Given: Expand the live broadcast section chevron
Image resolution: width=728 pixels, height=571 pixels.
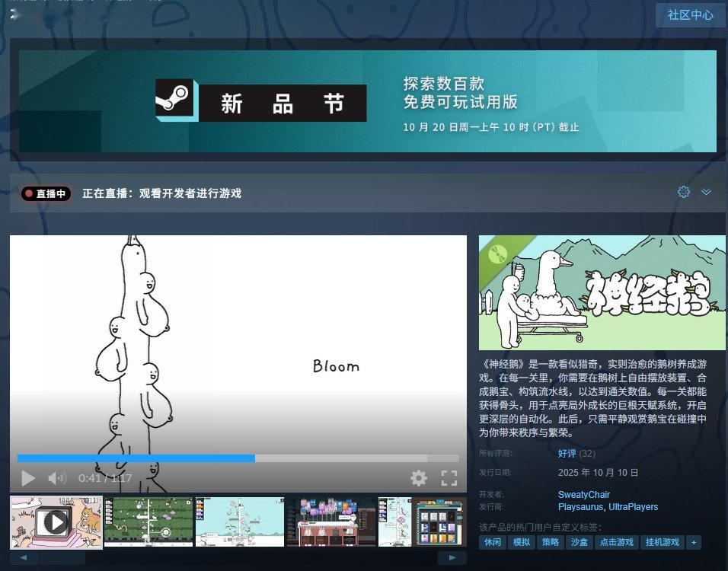Looking at the screenshot, I should tap(706, 192).
